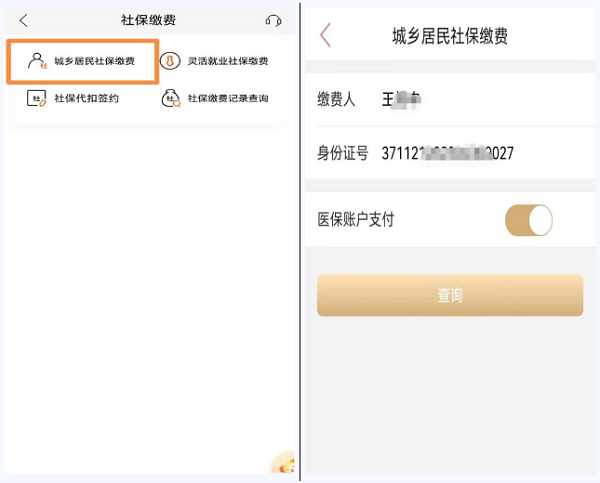Tap the back arrow on 社保缴费 page

pos(24,20)
